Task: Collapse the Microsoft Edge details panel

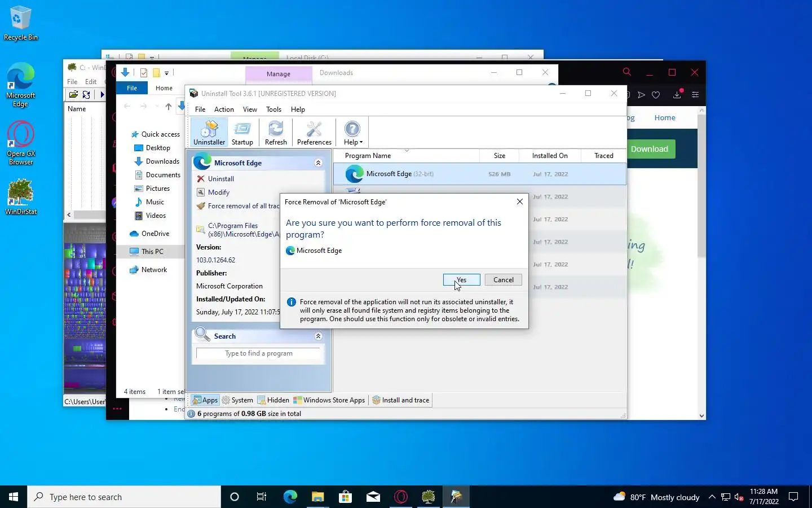Action: pyautogui.click(x=318, y=163)
